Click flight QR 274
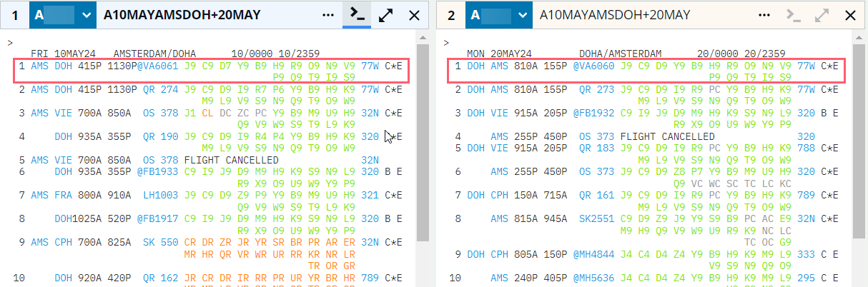The width and height of the screenshot is (868, 287). (x=160, y=89)
